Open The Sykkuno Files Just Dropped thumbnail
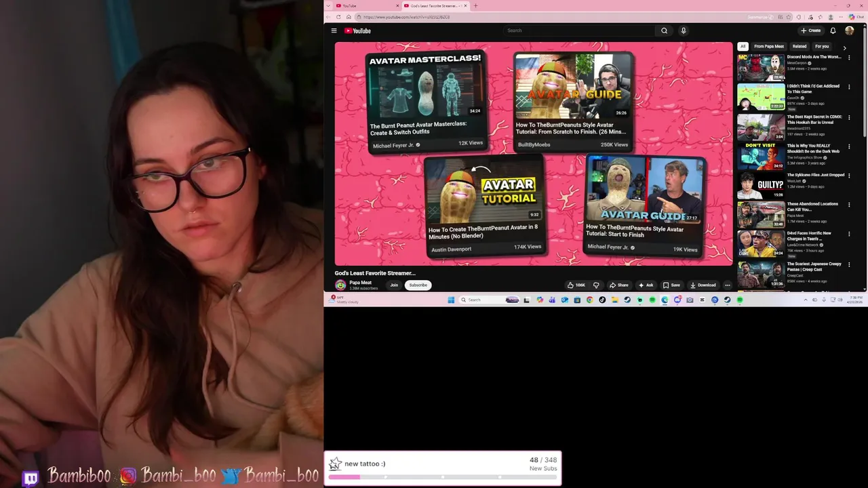 coord(761,184)
